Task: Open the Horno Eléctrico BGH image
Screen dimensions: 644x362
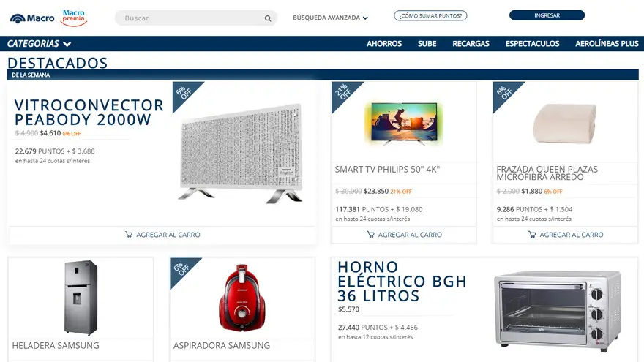Action: pos(558,310)
